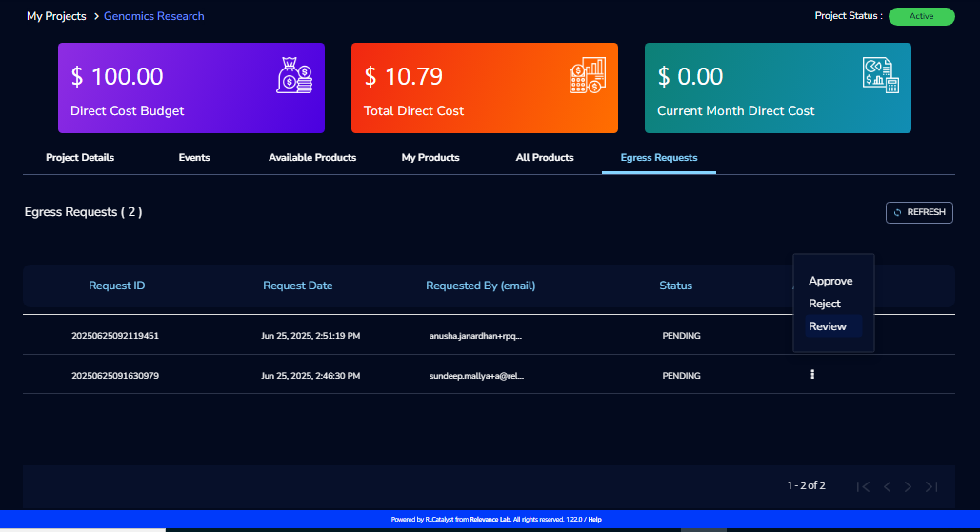Image resolution: width=980 pixels, height=532 pixels.
Task: Click the Request Date column header
Action: click(x=297, y=286)
